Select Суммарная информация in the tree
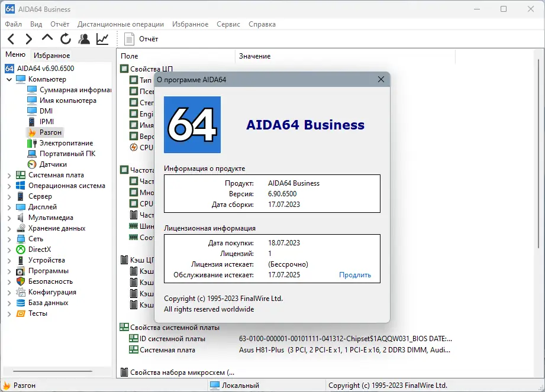The width and height of the screenshot is (545, 392). (70, 89)
